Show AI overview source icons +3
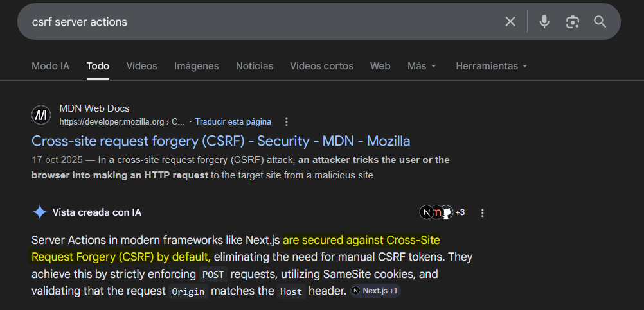644x310 pixels. 442,212
